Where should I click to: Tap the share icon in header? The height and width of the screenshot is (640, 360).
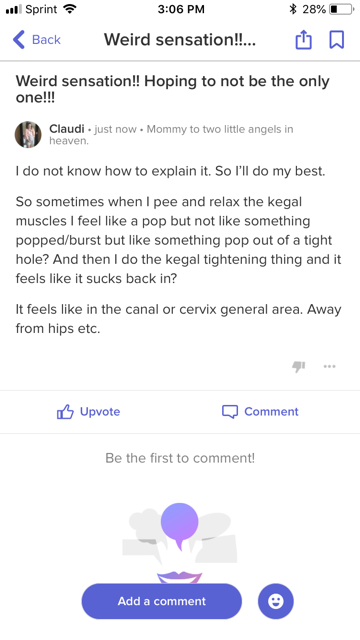click(x=303, y=40)
